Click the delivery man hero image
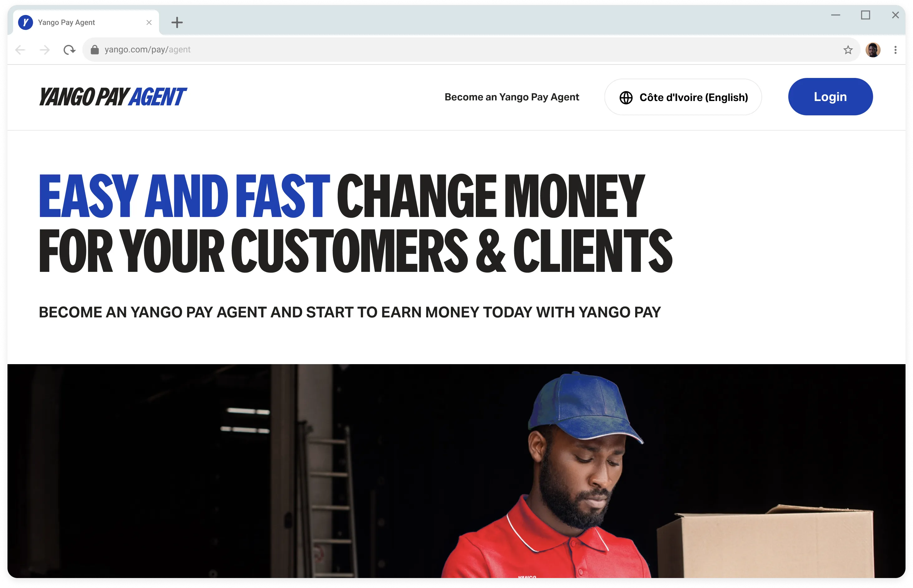This screenshot has height=588, width=913. pos(456,471)
